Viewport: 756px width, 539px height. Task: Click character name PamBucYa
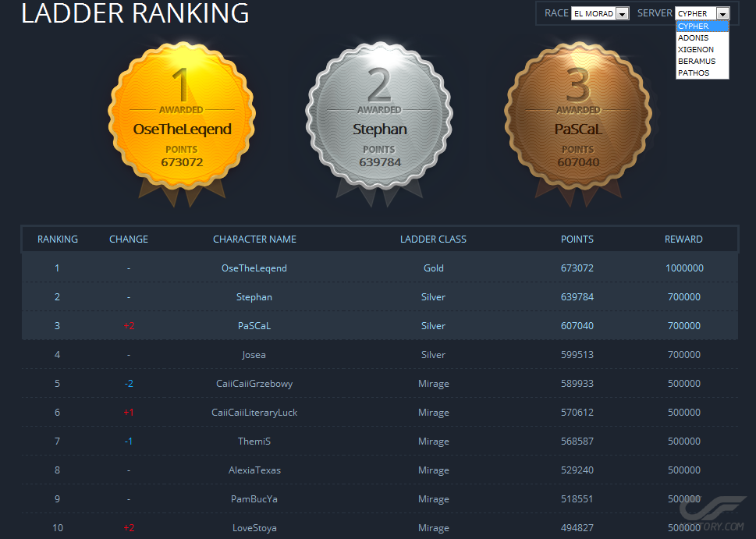[254, 499]
